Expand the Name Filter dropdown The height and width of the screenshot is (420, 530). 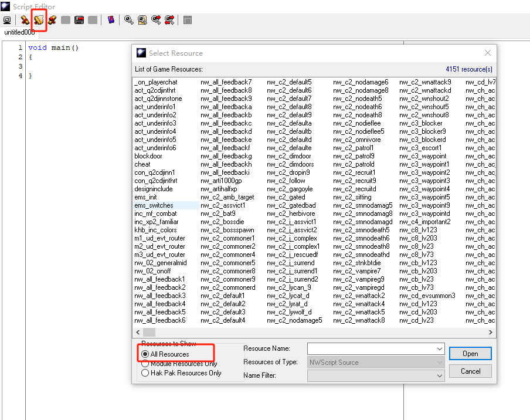click(439, 375)
